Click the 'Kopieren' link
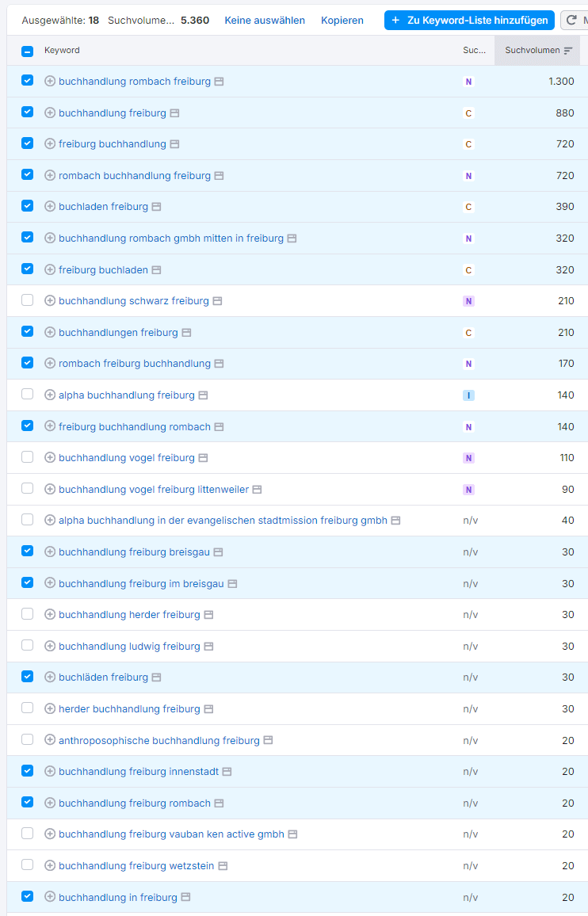 pos(342,21)
